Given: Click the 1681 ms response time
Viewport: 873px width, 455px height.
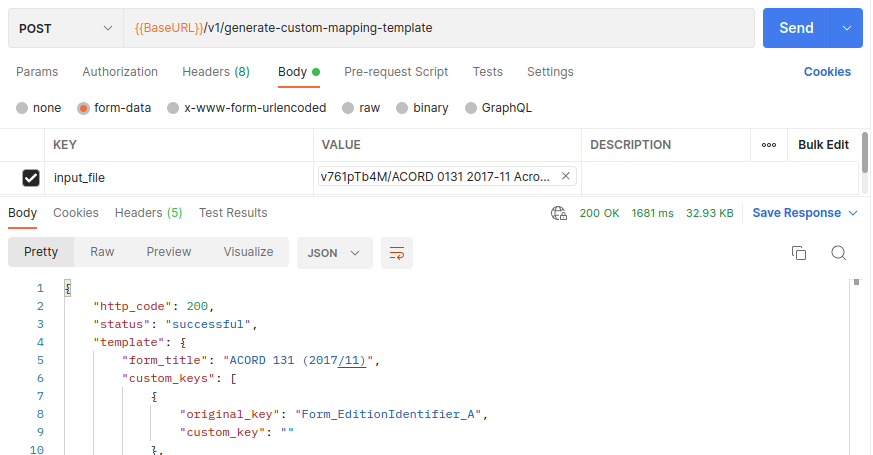Looking at the screenshot, I should click(x=653, y=213).
